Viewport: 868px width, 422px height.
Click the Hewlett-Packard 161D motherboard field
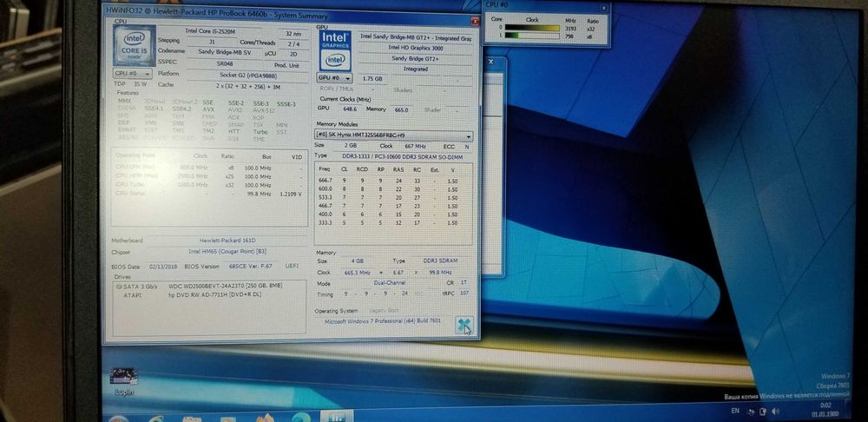[x=228, y=241]
